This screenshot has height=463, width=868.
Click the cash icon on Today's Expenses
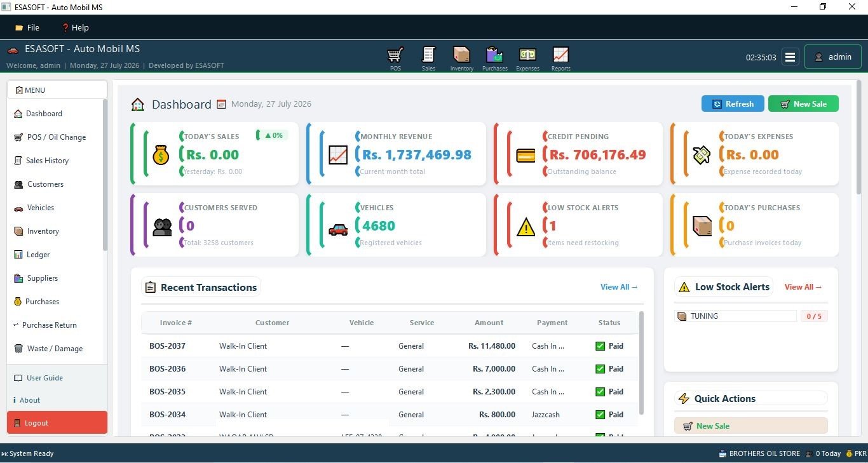[x=702, y=155]
